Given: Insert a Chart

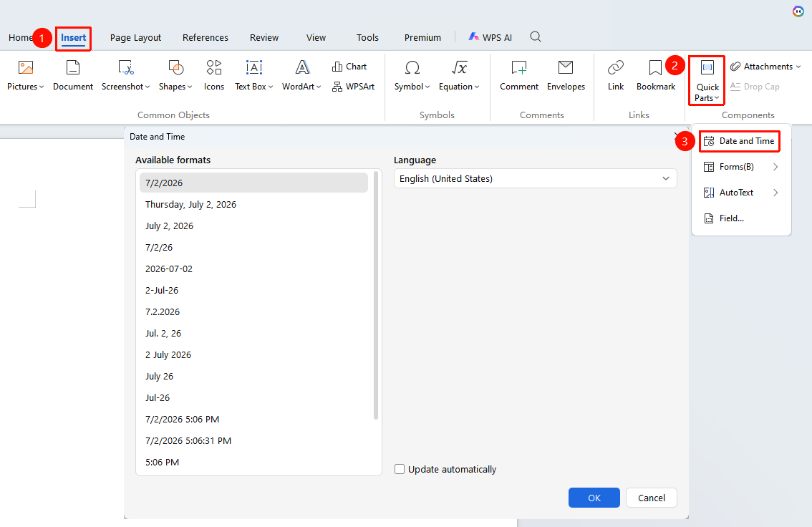Looking at the screenshot, I should (x=349, y=67).
